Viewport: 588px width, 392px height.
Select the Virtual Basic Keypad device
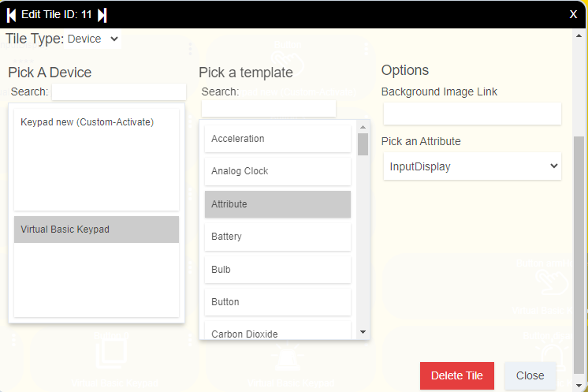point(96,230)
